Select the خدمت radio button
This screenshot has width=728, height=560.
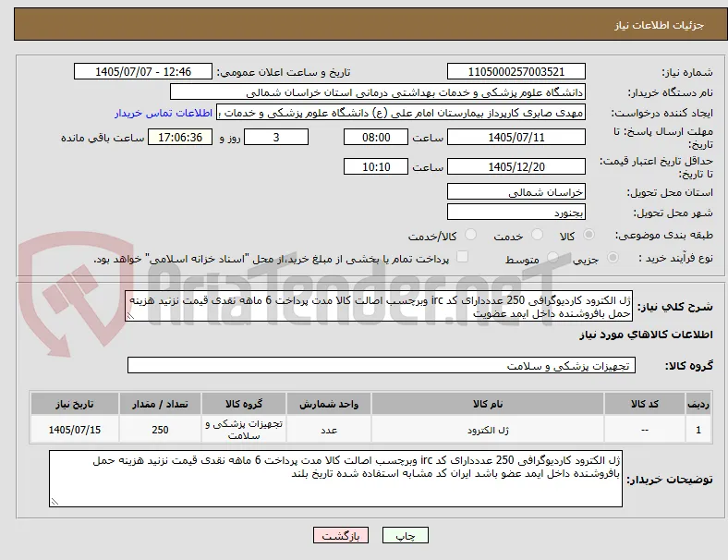[537, 235]
